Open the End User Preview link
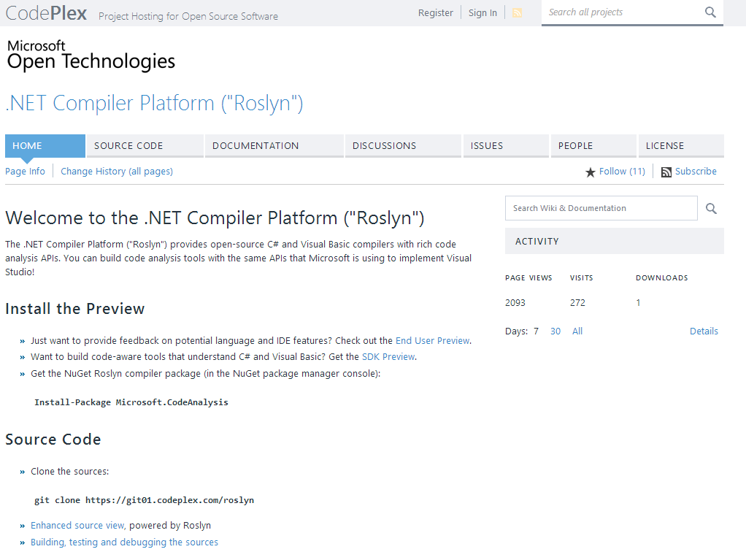Image resolution: width=746 pixels, height=560 pixels. (x=432, y=340)
